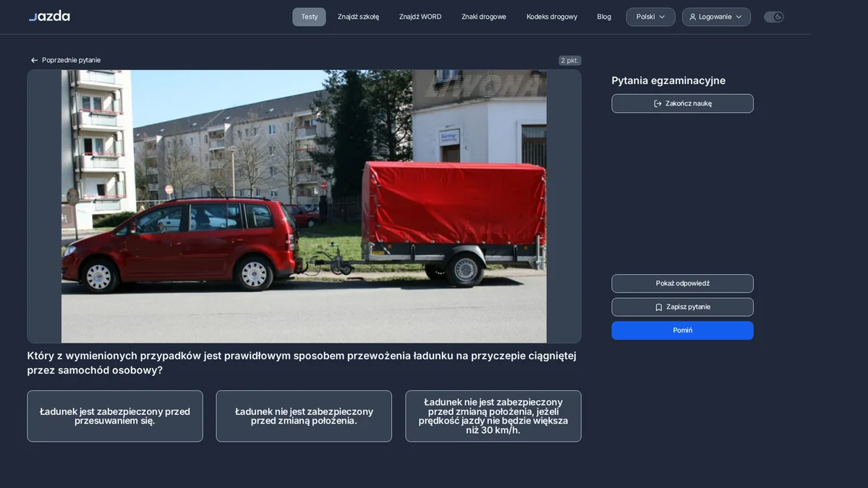This screenshot has width=868, height=488.
Task: Click the 2 pkt. points badge
Action: click(570, 61)
